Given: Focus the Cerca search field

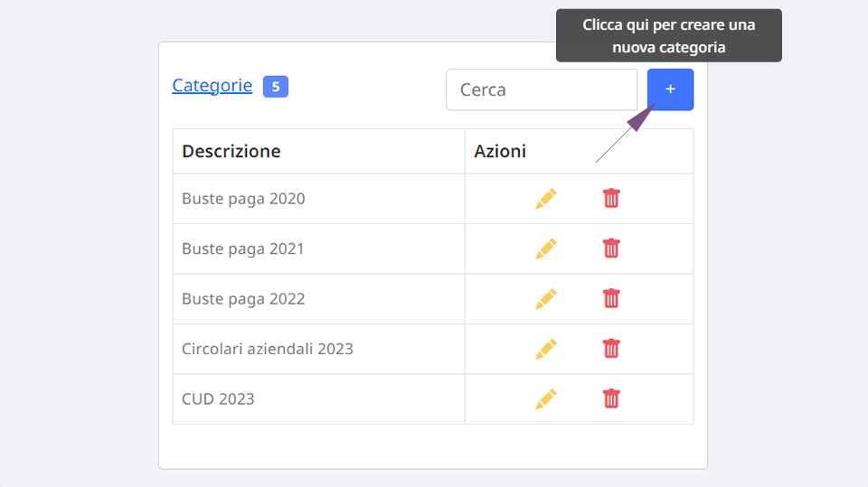Looking at the screenshot, I should pyautogui.click(x=542, y=89).
